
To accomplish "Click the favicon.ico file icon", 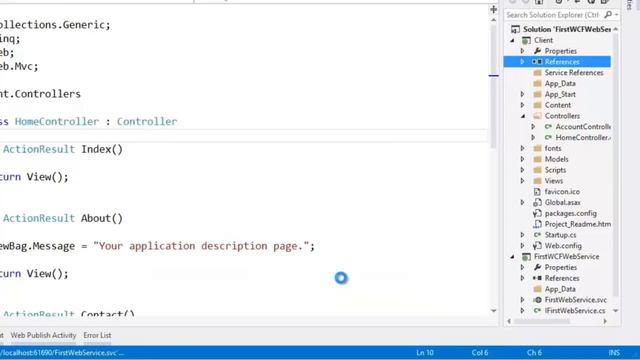I will 537,191.
